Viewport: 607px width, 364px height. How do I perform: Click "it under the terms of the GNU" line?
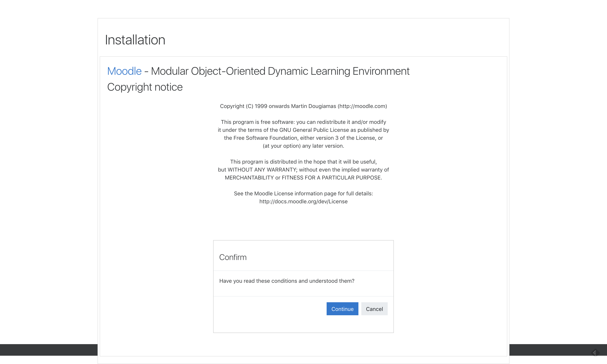tap(303, 130)
